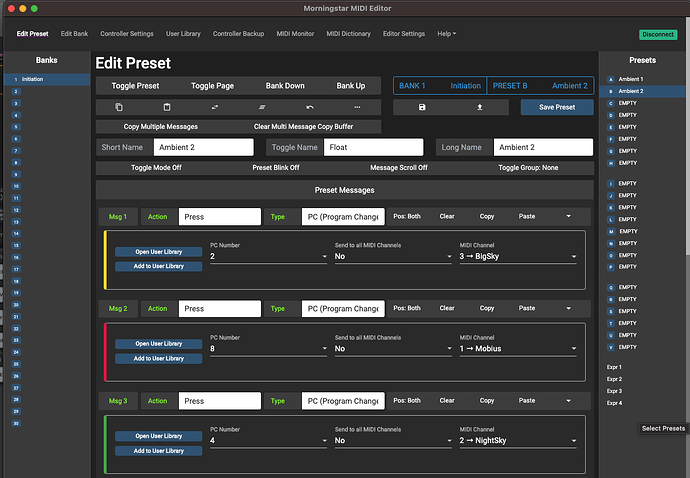This screenshot has width=690, height=478.
Task: Open User Library tab
Action: (x=183, y=34)
